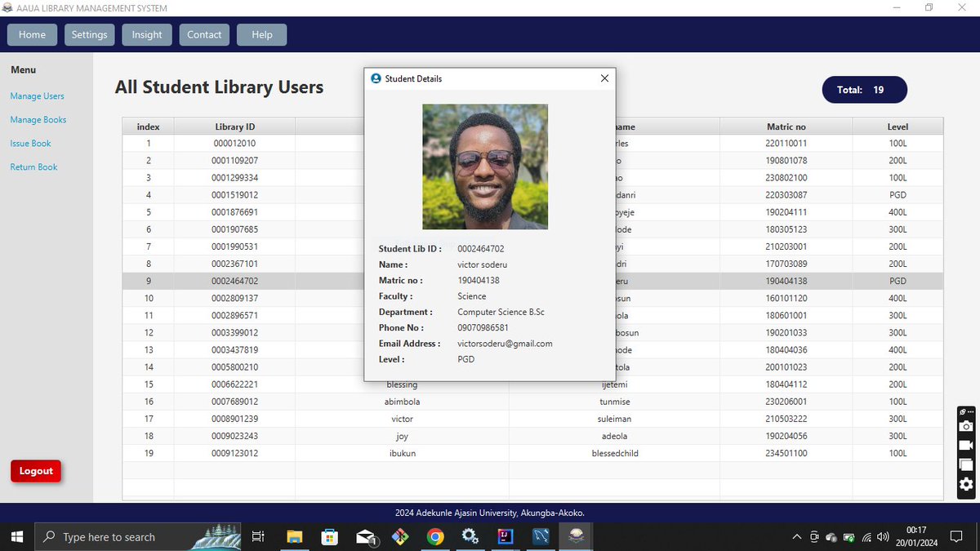The image size is (980, 551).
Task: Open Microsoft Store from the taskbar
Action: click(330, 536)
